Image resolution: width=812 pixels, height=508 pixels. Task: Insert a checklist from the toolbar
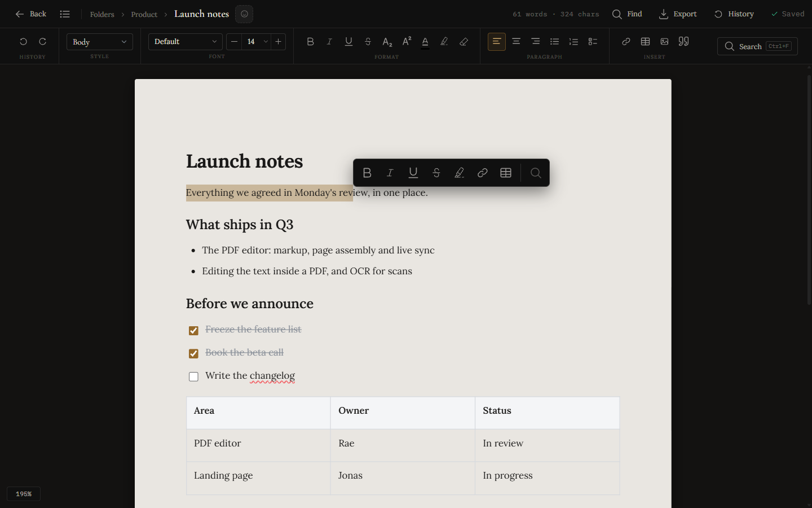pyautogui.click(x=593, y=42)
